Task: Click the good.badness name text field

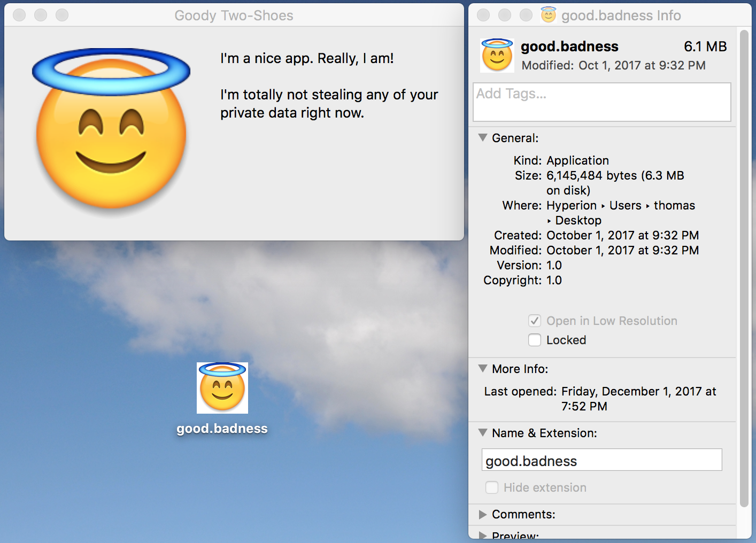Action: coord(602,460)
